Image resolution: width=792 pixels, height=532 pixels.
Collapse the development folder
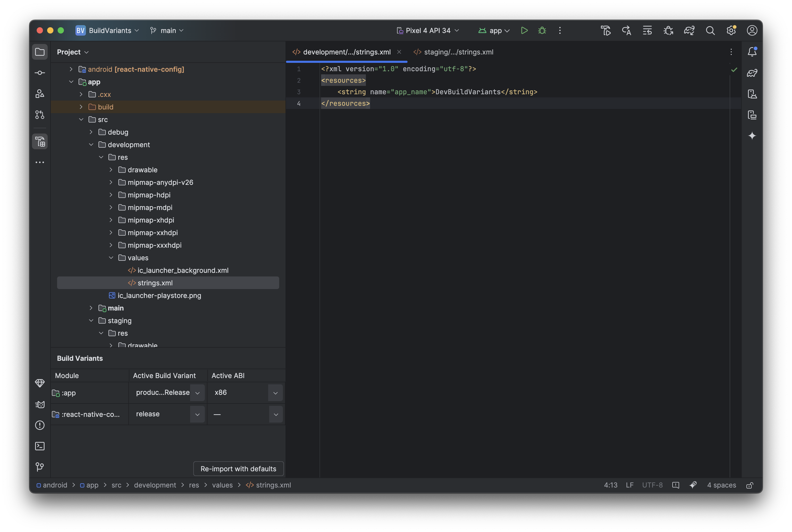click(x=91, y=145)
